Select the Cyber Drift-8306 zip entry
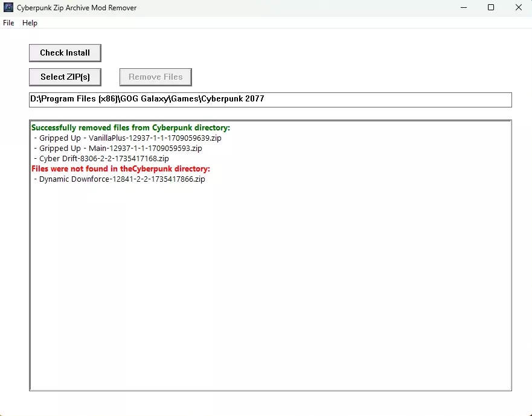The image size is (532, 416). coord(101,158)
